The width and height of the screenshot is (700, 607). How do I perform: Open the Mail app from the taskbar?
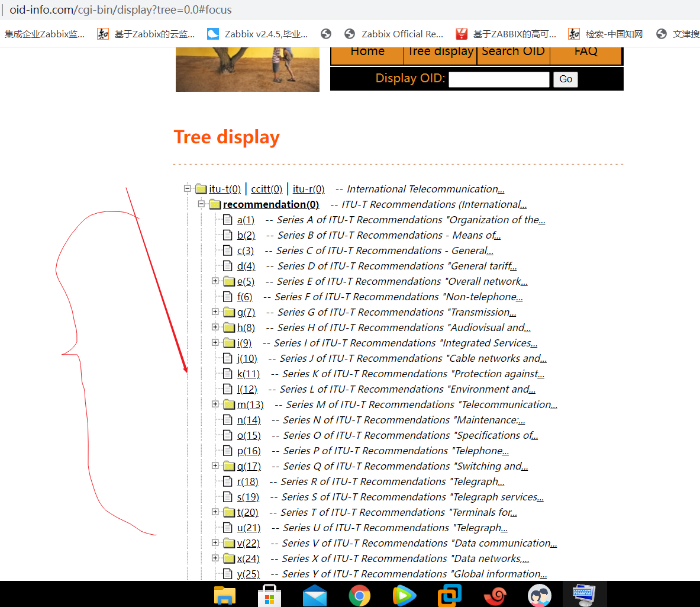click(315, 595)
